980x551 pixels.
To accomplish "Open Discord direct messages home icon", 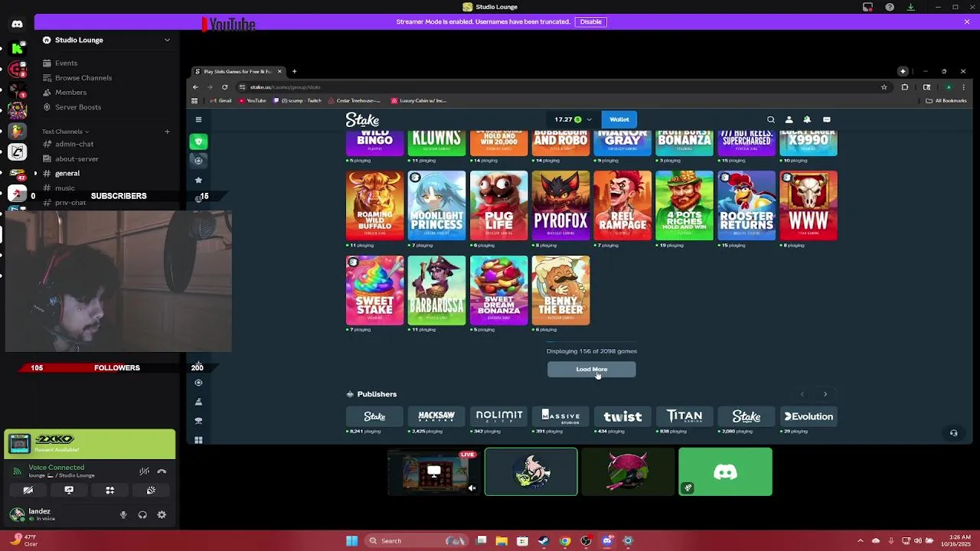I will pos(17,24).
